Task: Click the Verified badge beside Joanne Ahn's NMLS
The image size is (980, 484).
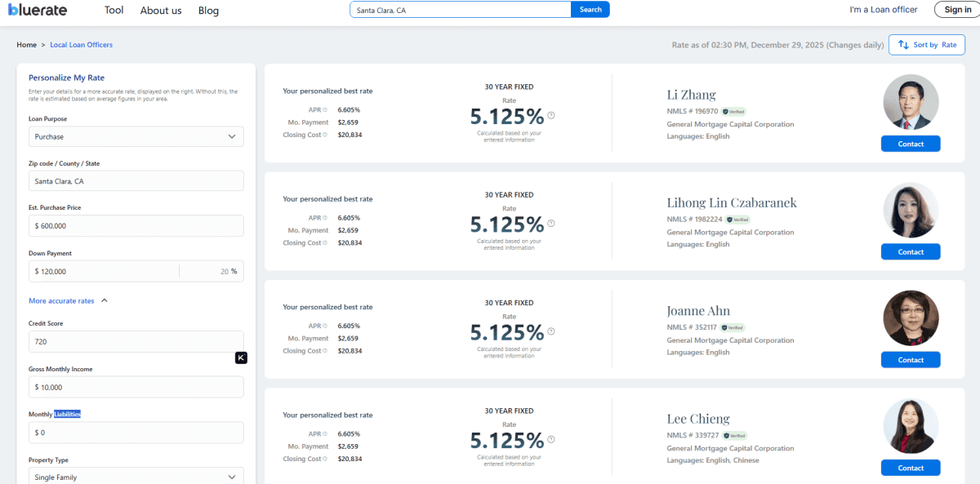Action: 732,326
